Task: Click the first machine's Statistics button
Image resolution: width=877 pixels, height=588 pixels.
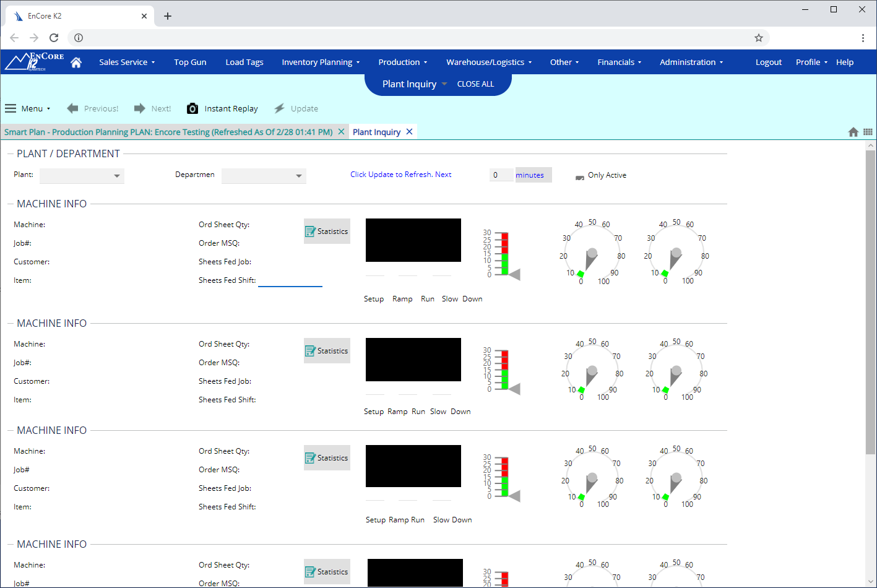Action: tap(327, 231)
